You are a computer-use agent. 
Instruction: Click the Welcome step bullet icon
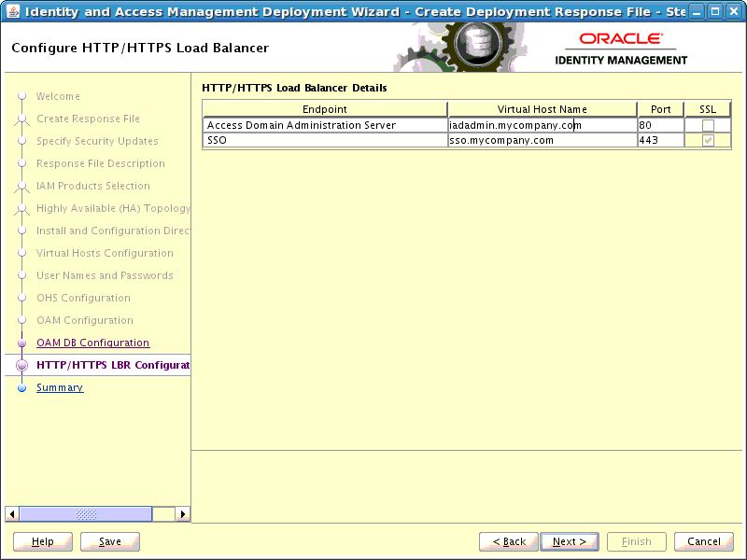21,96
